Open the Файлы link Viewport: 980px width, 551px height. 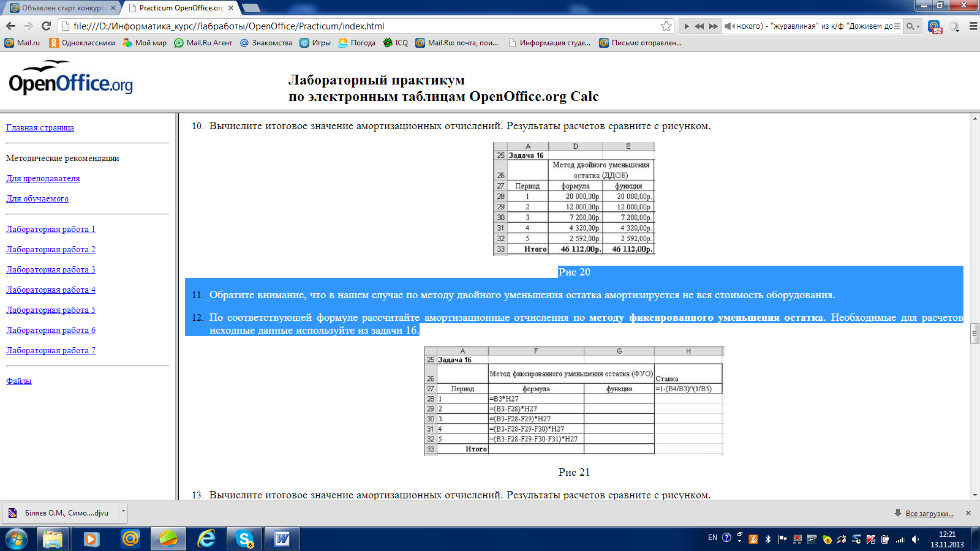[19, 381]
